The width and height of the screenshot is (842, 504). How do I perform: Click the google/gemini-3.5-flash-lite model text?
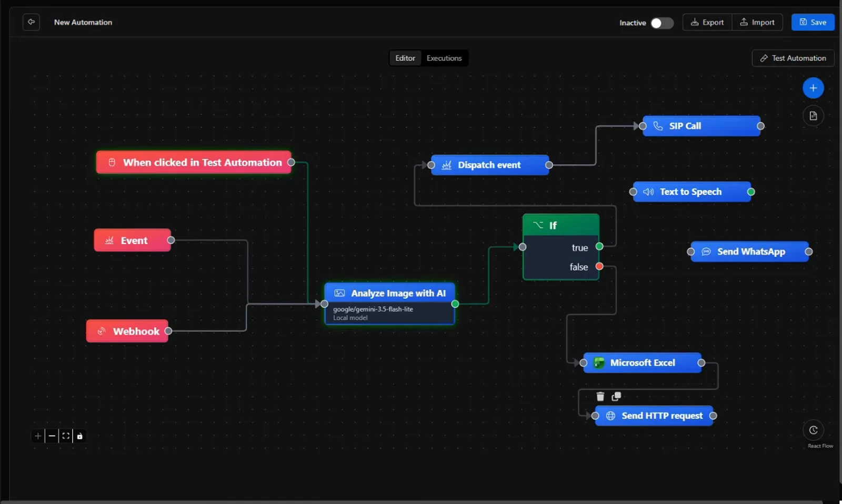click(x=373, y=309)
